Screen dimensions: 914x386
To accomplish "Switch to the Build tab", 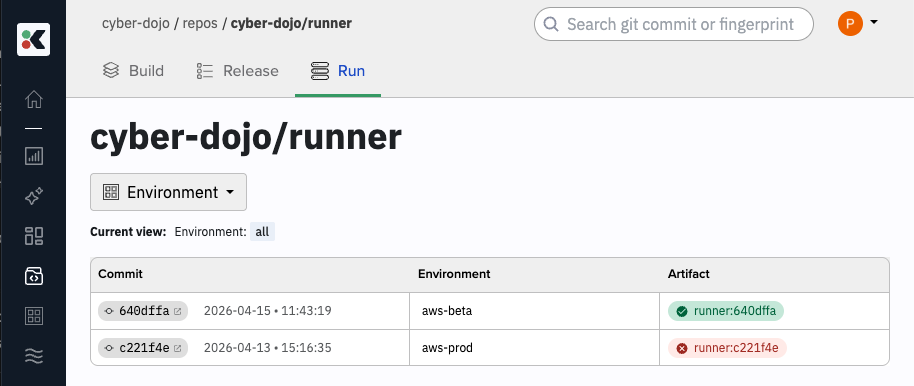I will 133,71.
